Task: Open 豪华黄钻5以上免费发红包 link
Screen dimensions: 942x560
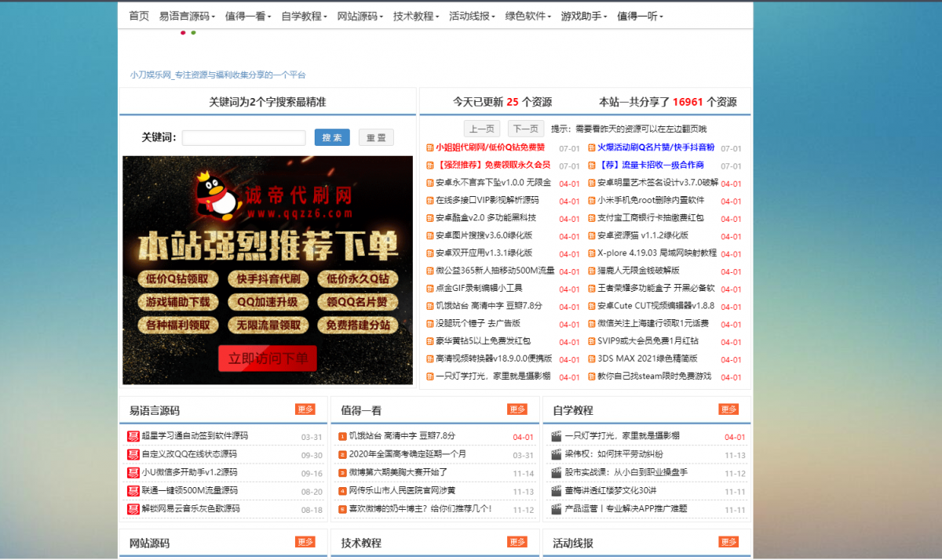Action: click(x=483, y=341)
